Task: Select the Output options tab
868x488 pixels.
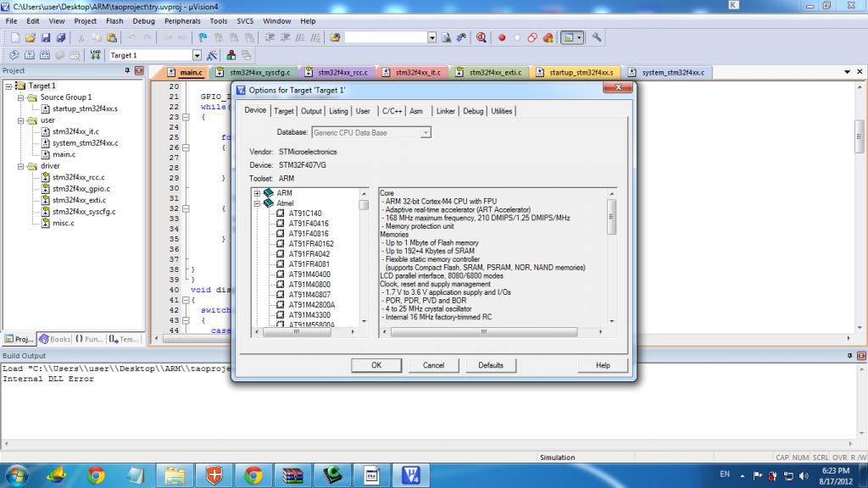Action: point(310,111)
